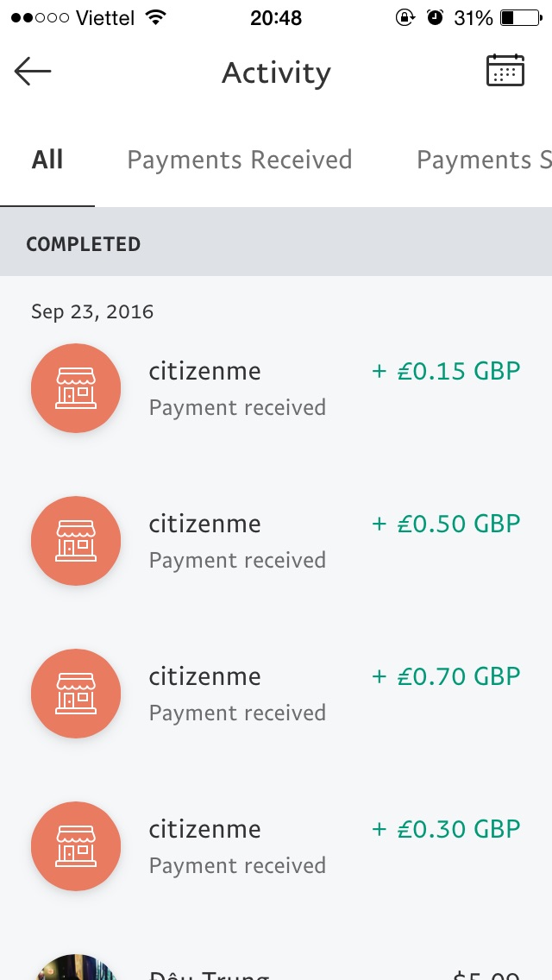Tap the alarm clock status icon

point(435,18)
